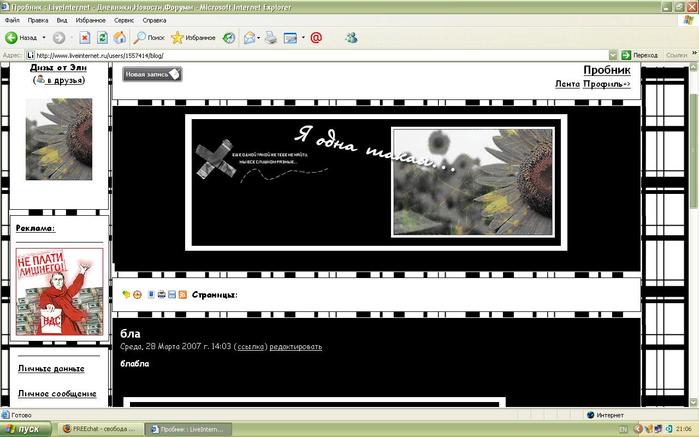Image resolution: width=699 pixels, height=437 pixels.
Task: Expand the Ссылки links toolbar chevron
Action: click(x=694, y=54)
